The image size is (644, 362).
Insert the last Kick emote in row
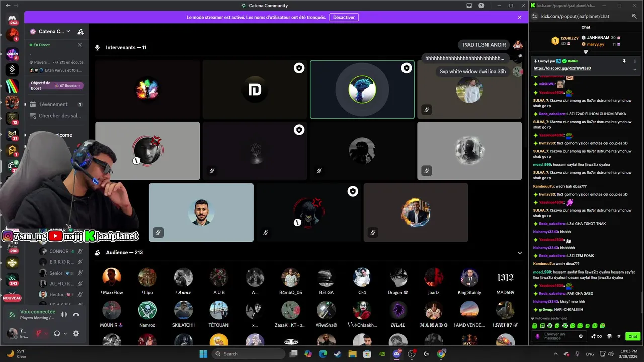(603, 326)
